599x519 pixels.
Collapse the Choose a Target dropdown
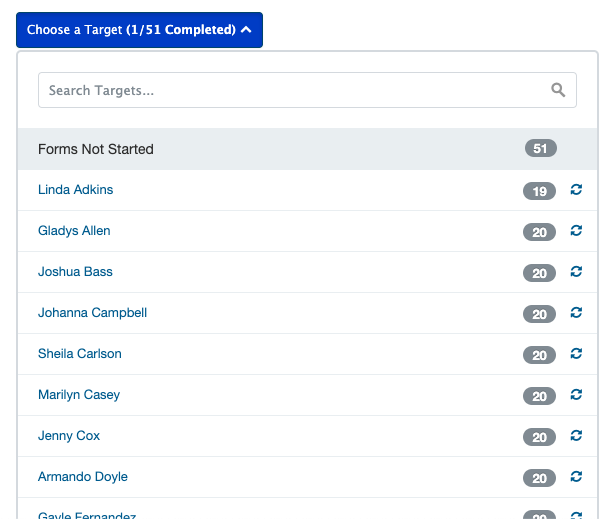tap(139, 30)
